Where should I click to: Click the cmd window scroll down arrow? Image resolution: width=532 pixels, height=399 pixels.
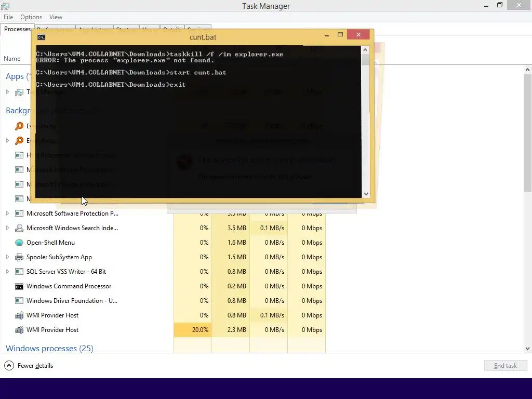click(x=365, y=194)
